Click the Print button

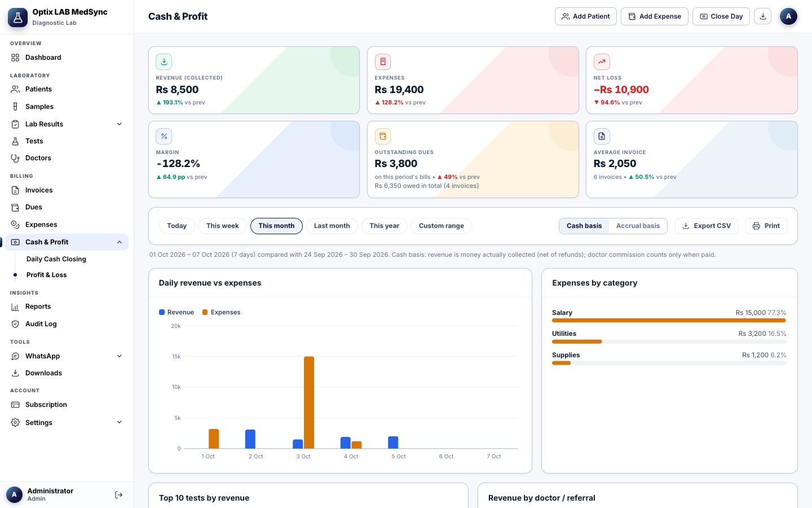(766, 226)
